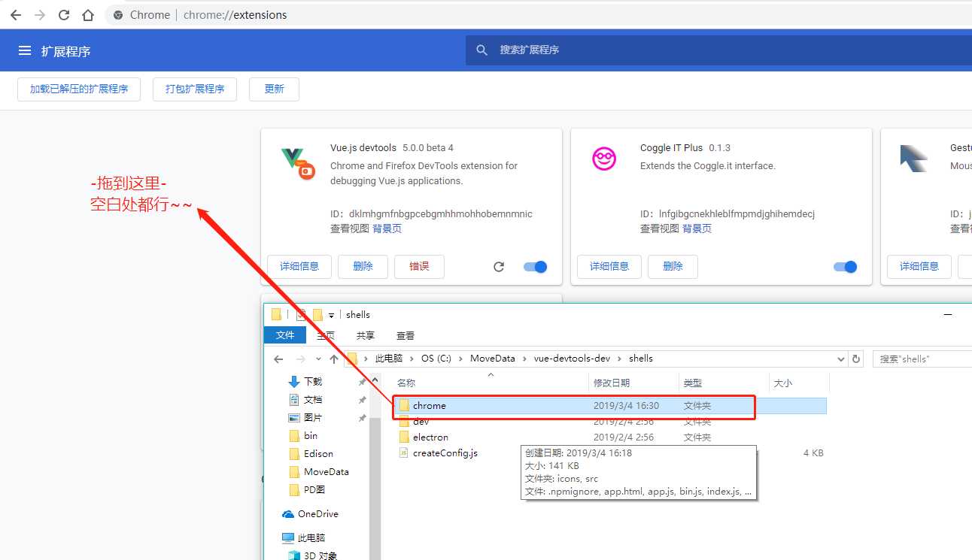Click Explorer forward arrow in shells window
The width and height of the screenshot is (972, 560).
coord(300,359)
